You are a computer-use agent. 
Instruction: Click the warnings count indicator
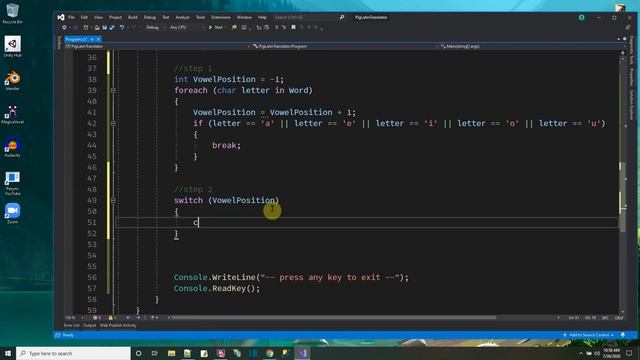point(112,318)
